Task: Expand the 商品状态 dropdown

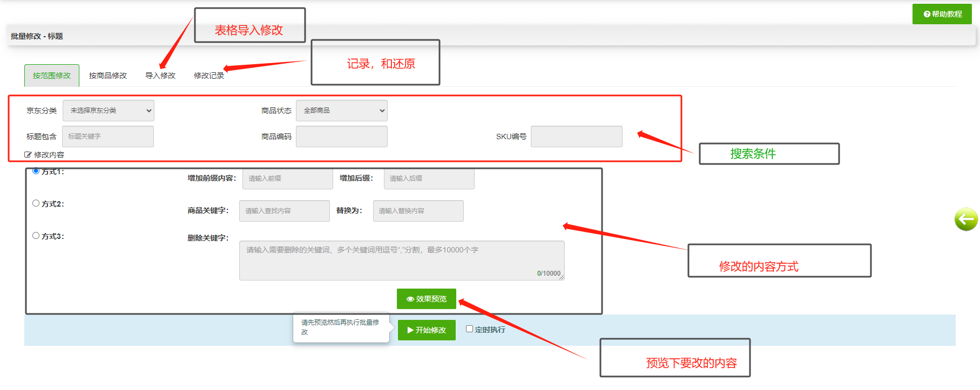Action: [341, 111]
